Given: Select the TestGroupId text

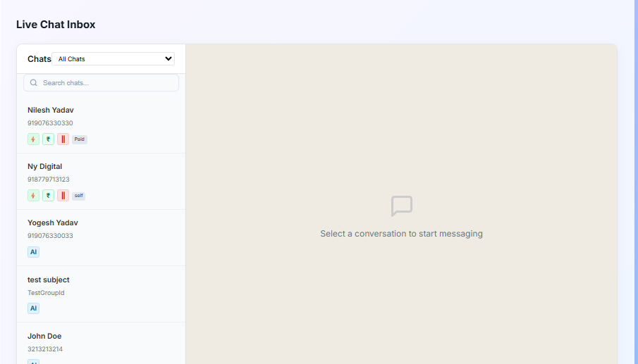Looking at the screenshot, I should coord(46,293).
